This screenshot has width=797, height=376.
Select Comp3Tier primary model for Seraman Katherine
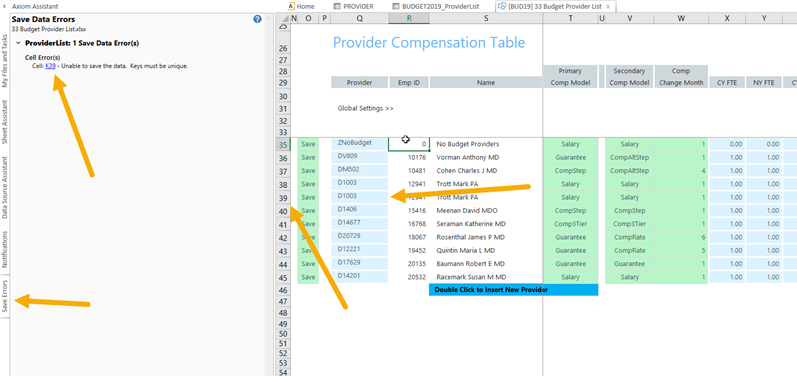click(x=570, y=224)
